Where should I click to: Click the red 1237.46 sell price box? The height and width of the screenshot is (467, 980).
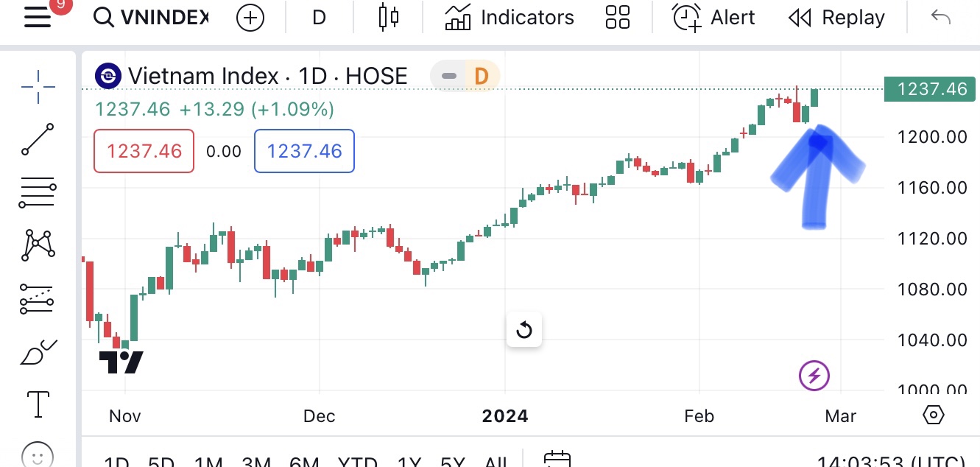(144, 151)
